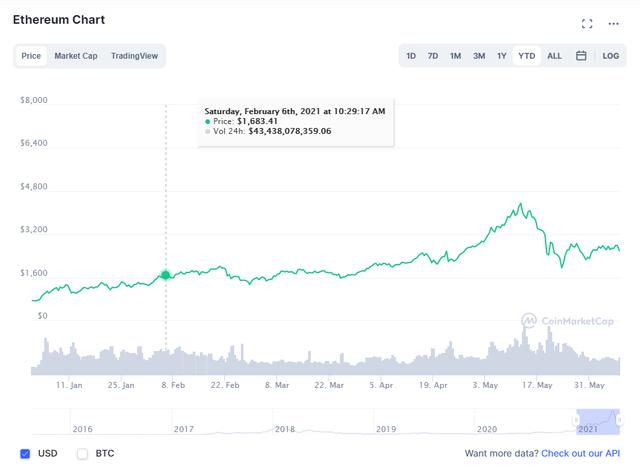Screen dimensions: 640x475
Task: Switch to the Market Cap tab
Action: pos(76,56)
